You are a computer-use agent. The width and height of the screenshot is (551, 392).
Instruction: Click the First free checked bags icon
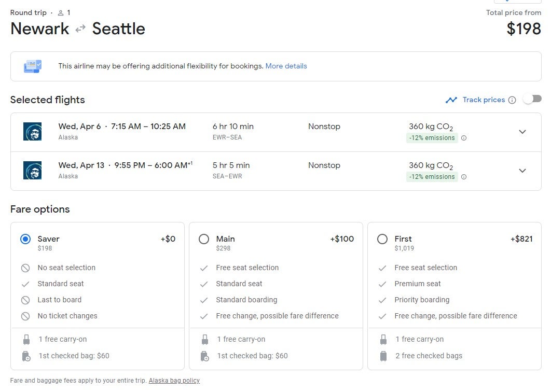point(383,356)
